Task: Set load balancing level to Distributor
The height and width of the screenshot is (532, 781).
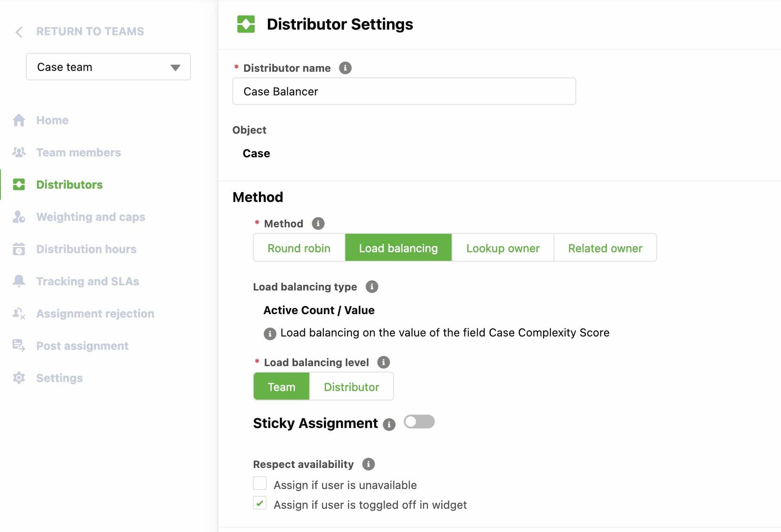Action: click(x=351, y=386)
